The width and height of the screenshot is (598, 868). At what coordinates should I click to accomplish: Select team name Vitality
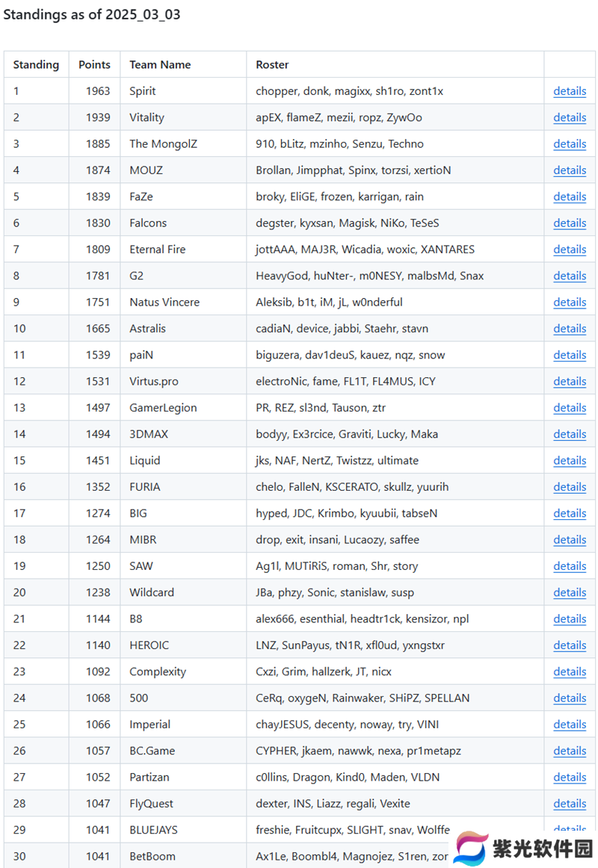point(147,117)
